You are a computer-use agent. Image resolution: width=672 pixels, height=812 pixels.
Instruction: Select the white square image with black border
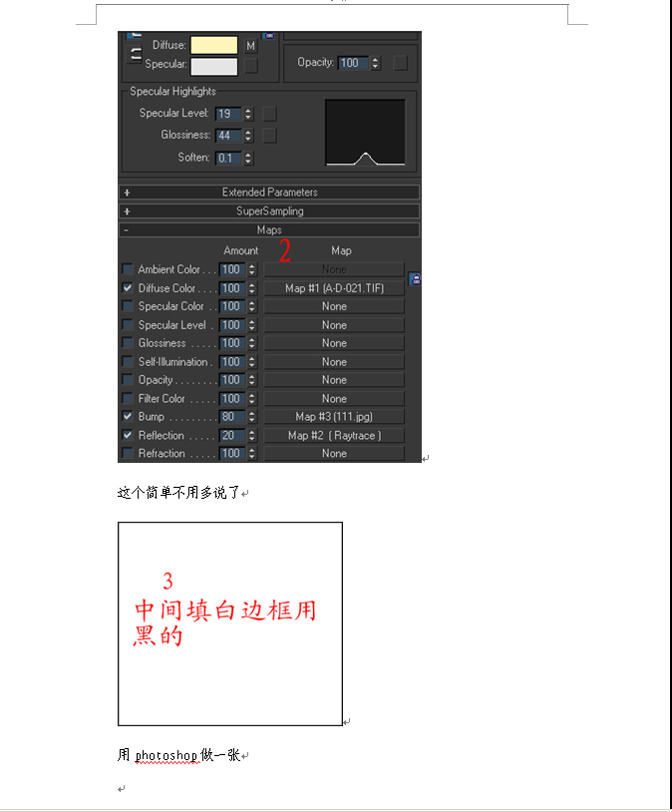(x=230, y=623)
